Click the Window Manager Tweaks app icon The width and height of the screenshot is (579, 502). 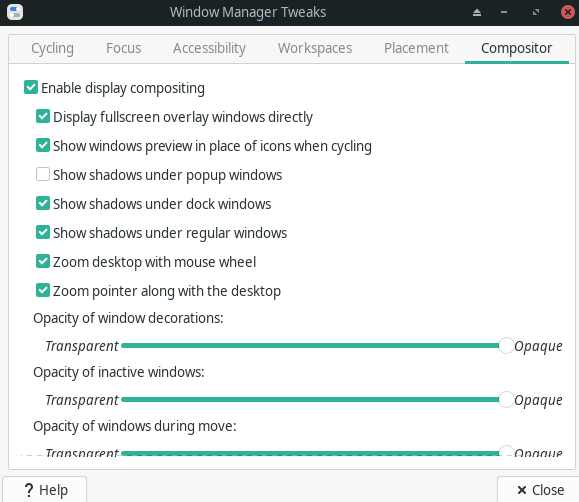(x=15, y=12)
